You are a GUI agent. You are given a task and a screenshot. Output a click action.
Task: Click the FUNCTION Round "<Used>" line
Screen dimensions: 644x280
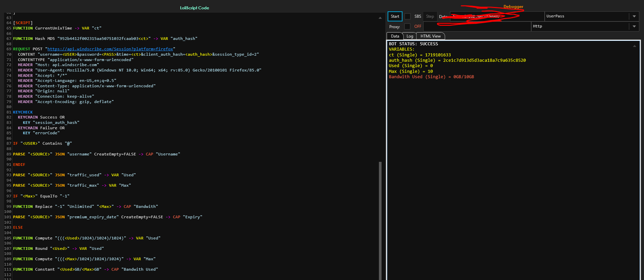(58, 248)
